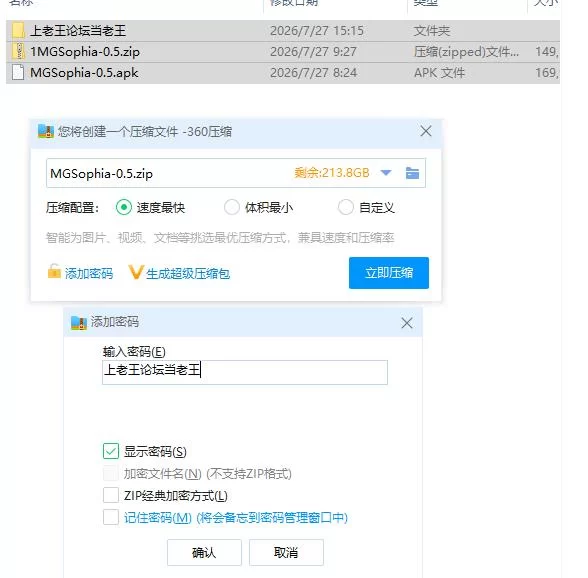The image size is (588, 578).
Task: Select the 体积最小 compression option
Action: [232, 207]
